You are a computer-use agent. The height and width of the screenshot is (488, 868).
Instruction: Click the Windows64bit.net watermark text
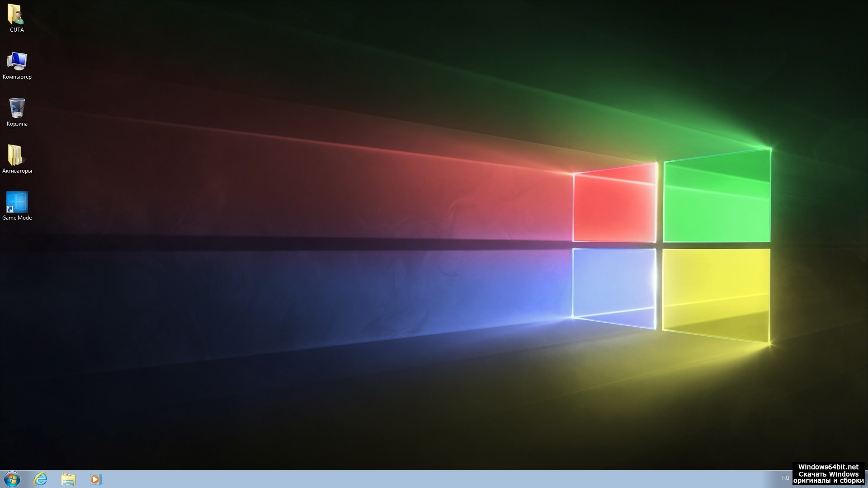[x=828, y=467]
